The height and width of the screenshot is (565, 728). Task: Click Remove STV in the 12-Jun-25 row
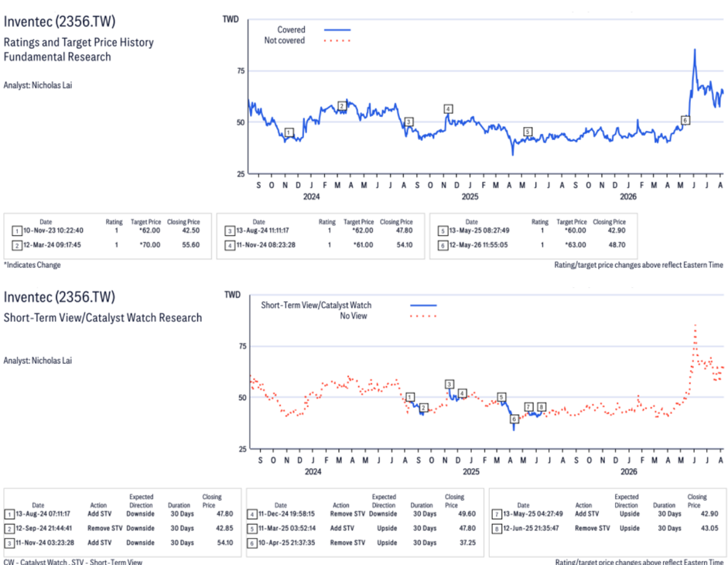(592, 529)
